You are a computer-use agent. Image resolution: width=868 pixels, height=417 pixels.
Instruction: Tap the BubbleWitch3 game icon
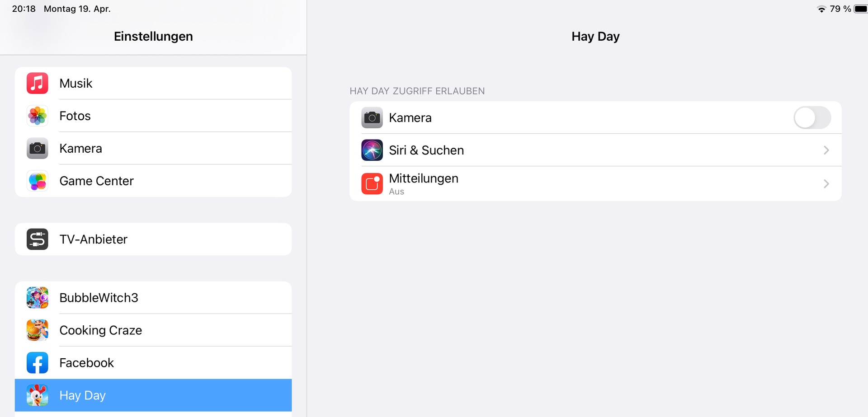click(37, 298)
